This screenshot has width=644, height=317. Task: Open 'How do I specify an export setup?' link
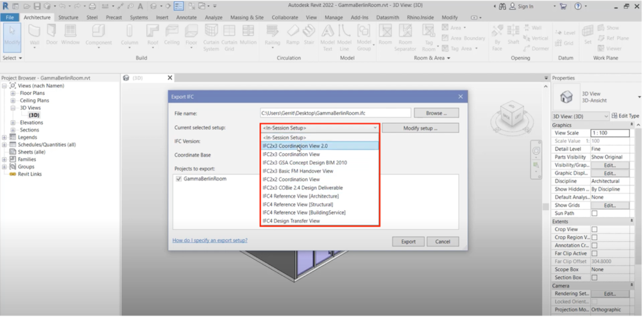pos(210,241)
